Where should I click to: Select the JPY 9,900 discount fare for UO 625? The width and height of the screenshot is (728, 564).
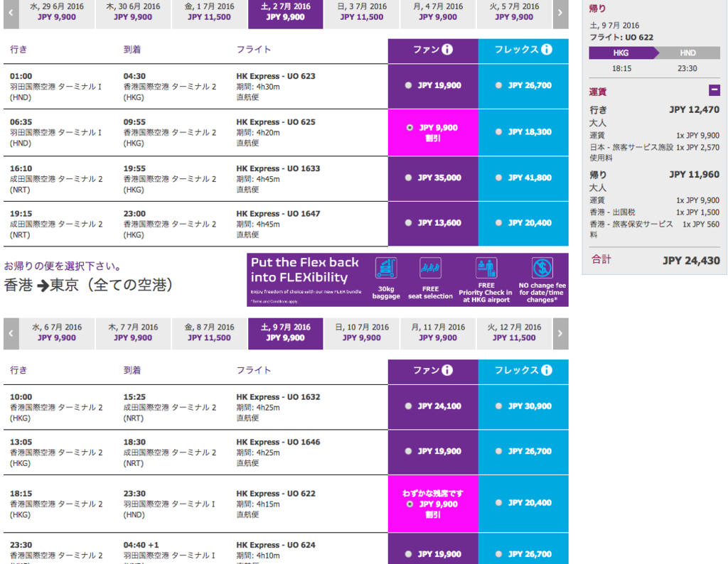[x=409, y=128]
